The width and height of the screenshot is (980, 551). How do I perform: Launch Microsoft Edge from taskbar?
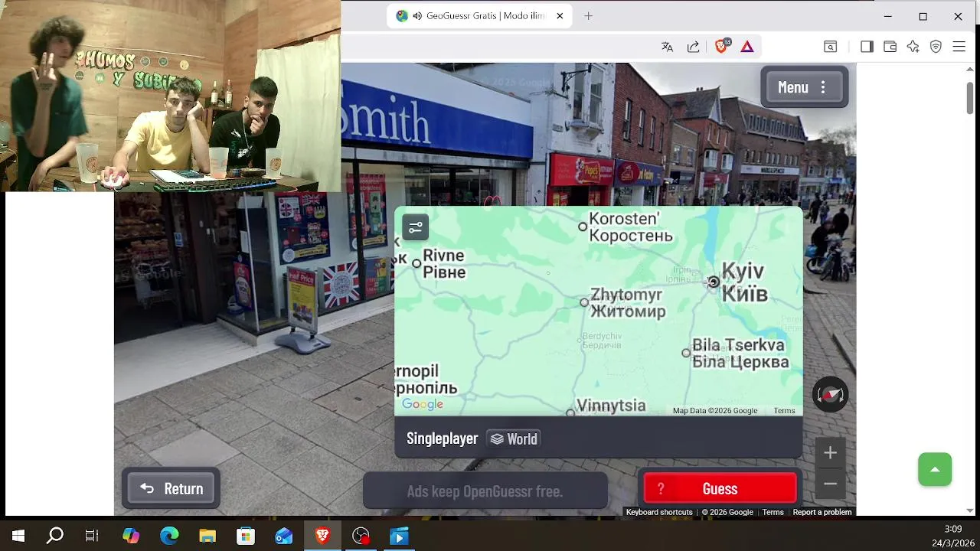point(169,536)
